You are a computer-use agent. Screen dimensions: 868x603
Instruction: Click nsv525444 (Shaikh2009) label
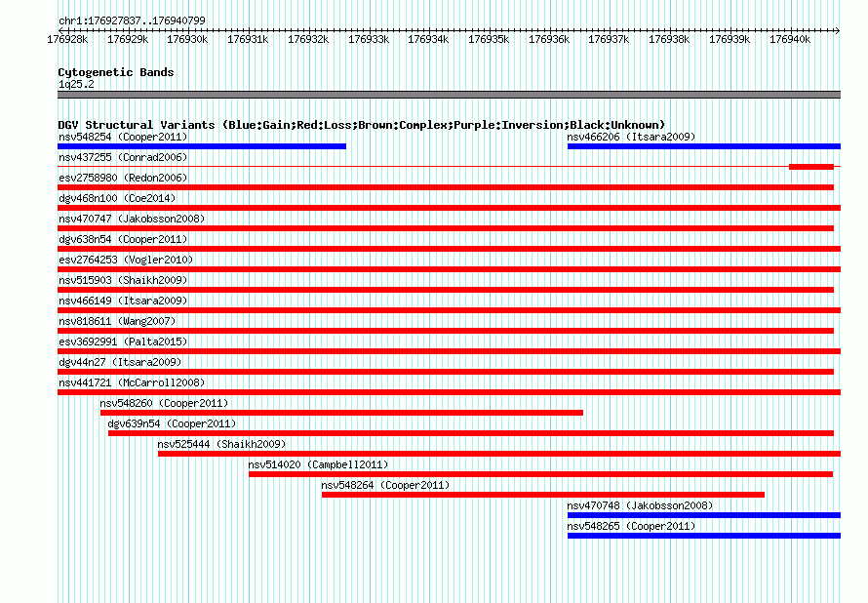(221, 444)
